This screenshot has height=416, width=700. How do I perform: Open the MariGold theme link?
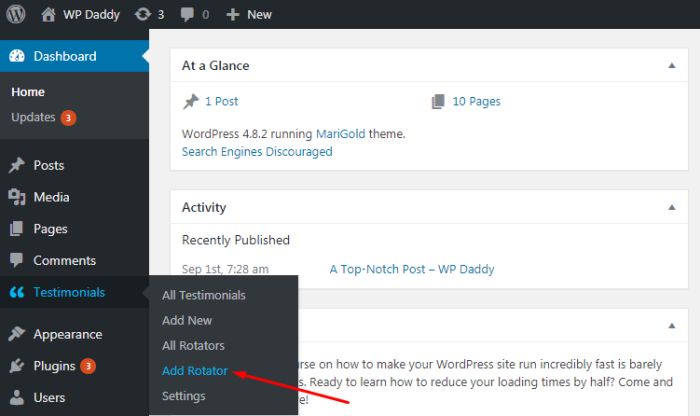coord(341,134)
